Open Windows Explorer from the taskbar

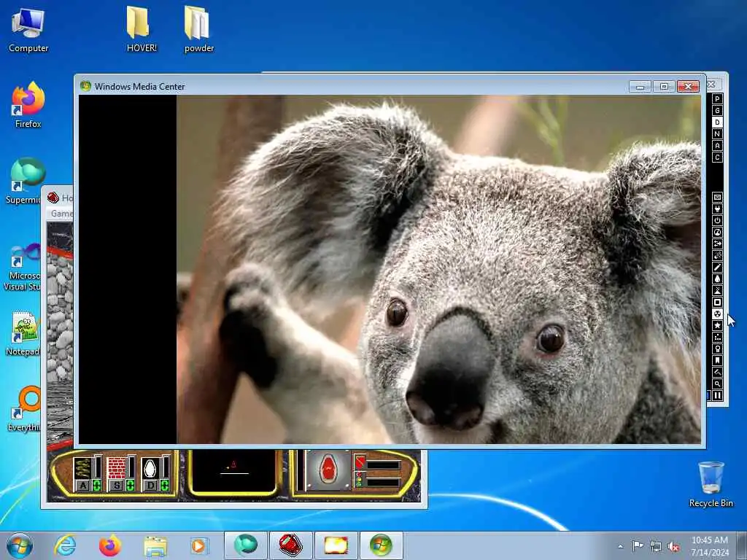point(155,545)
